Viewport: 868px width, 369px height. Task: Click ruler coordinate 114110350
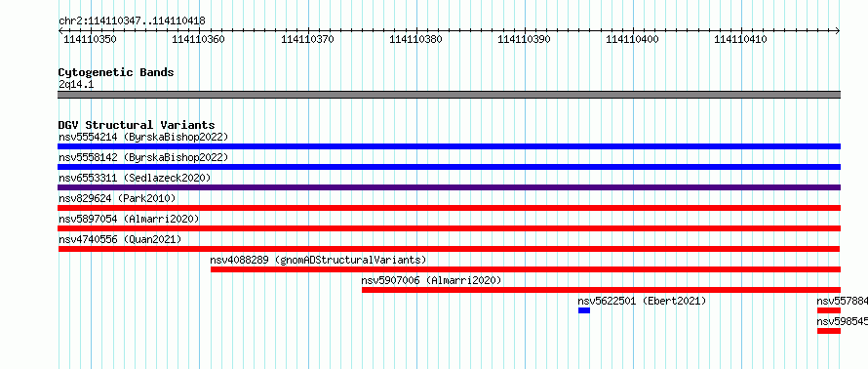90,39
